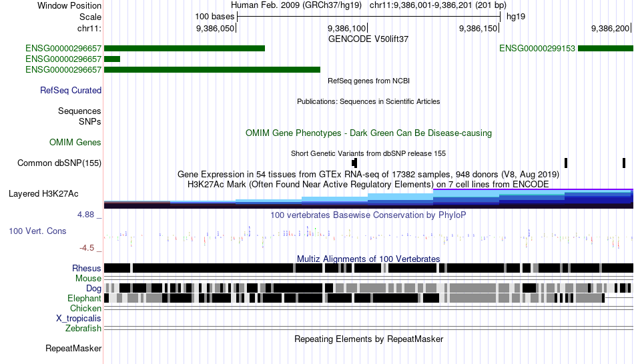Screen dimensions: 634x364
Task: Click the GTEx Gene Expression track title
Action: (x=368, y=175)
